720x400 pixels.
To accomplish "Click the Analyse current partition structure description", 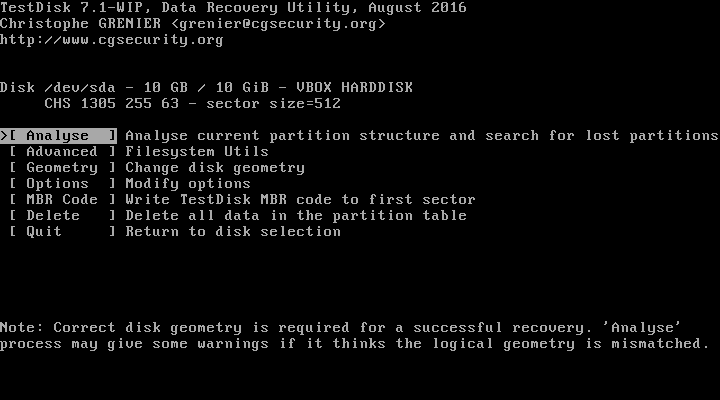I will point(422,135).
